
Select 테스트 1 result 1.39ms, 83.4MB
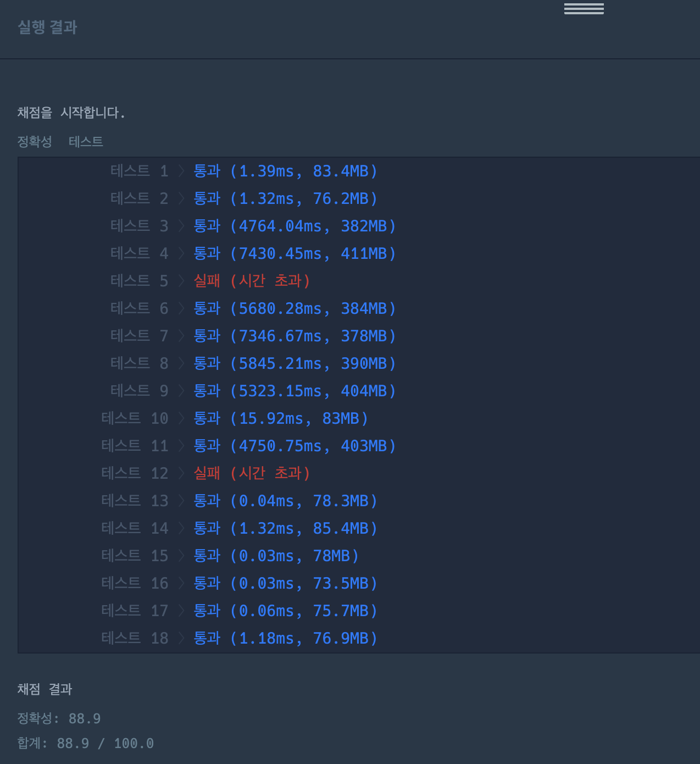click(x=286, y=171)
